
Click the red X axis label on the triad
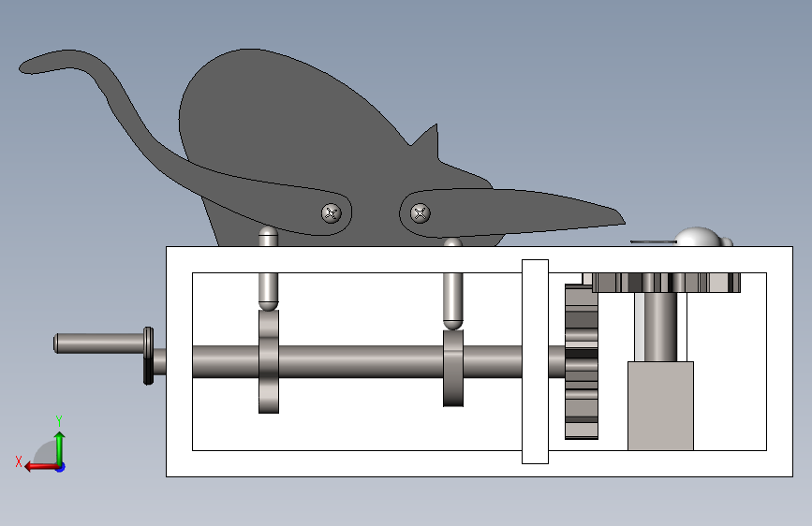[x=19, y=461]
